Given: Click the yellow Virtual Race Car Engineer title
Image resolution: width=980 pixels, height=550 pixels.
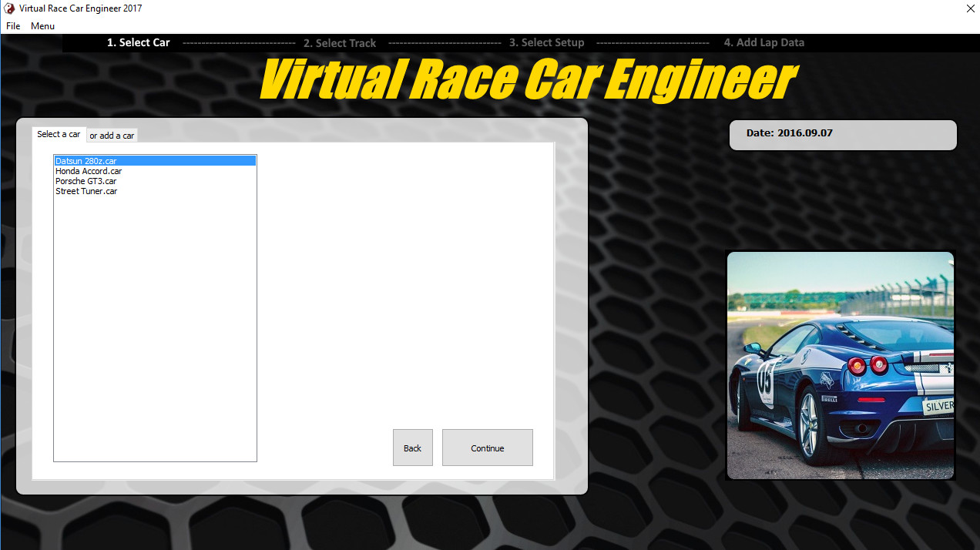Looking at the screenshot, I should (x=528, y=80).
